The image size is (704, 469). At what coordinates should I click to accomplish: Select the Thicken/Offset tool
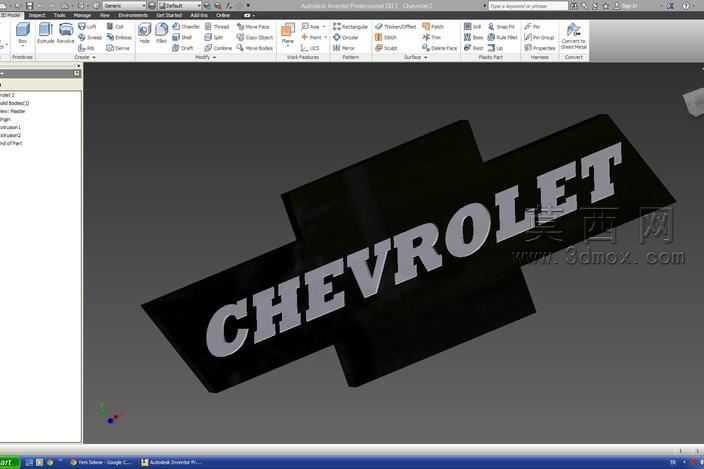coord(395,26)
